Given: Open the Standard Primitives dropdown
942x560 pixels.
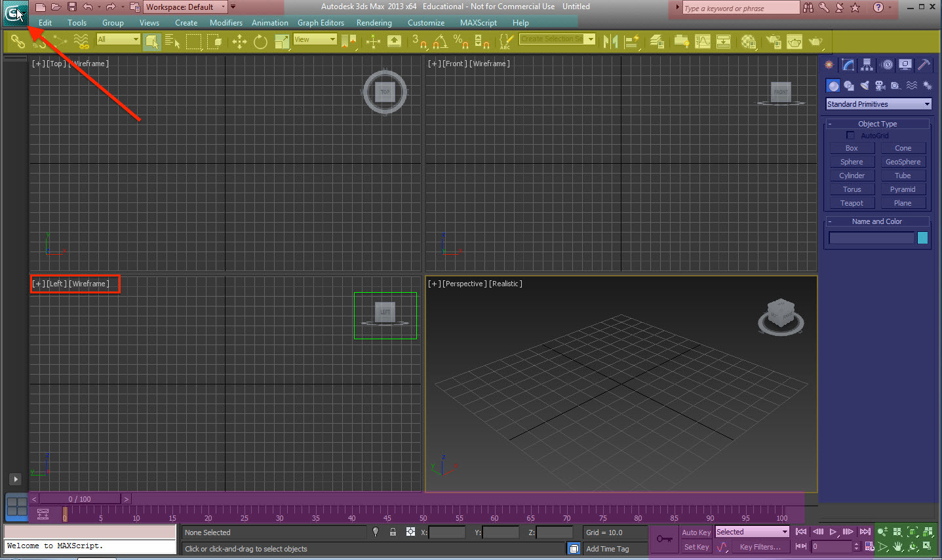Looking at the screenshot, I should pyautogui.click(x=878, y=104).
